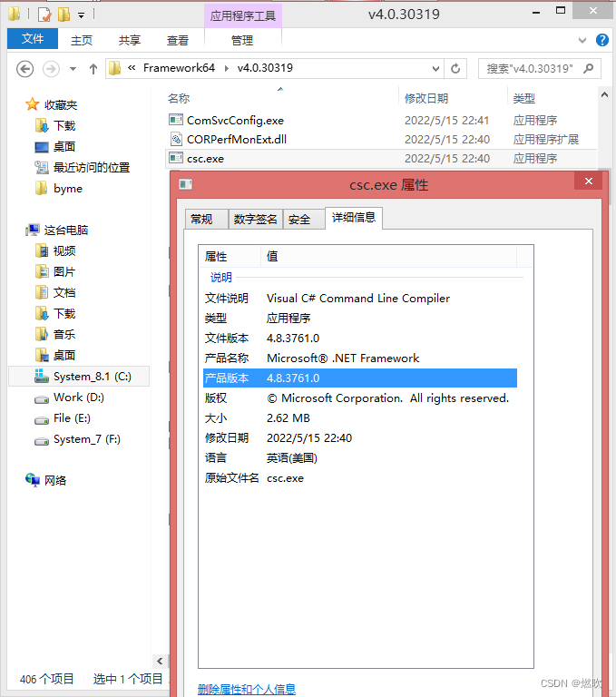Screen dimensions: 616x697
Task: Switch to 常规 tab in properties dialog
Action: tap(206, 219)
